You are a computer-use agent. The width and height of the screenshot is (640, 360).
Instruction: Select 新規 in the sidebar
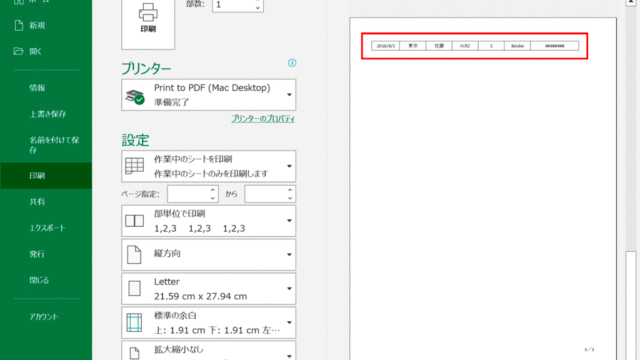pyautogui.click(x=37, y=26)
